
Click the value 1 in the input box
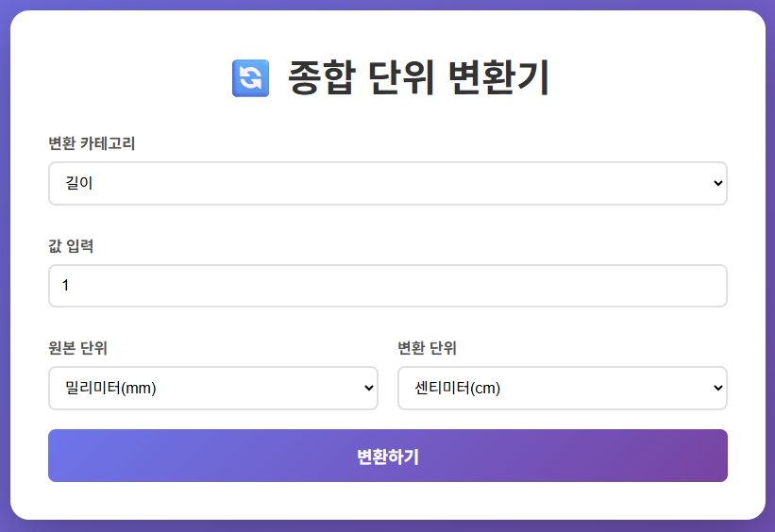[66, 285]
